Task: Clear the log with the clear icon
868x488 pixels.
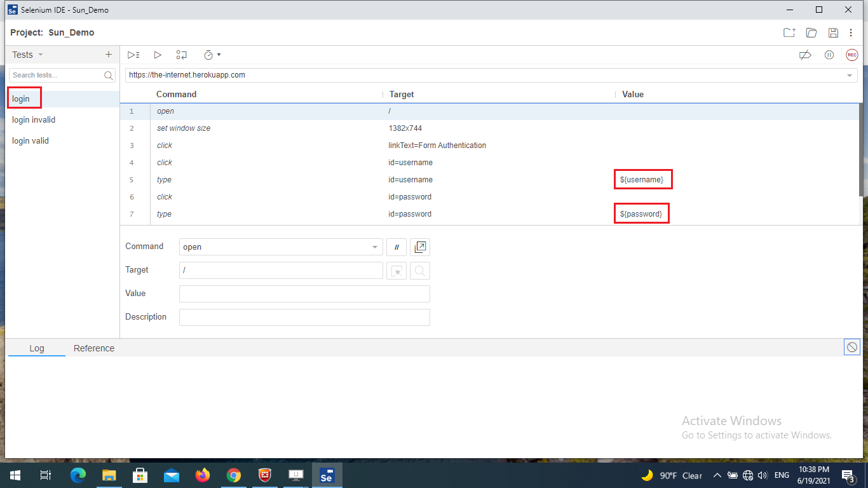Action: coord(852,348)
